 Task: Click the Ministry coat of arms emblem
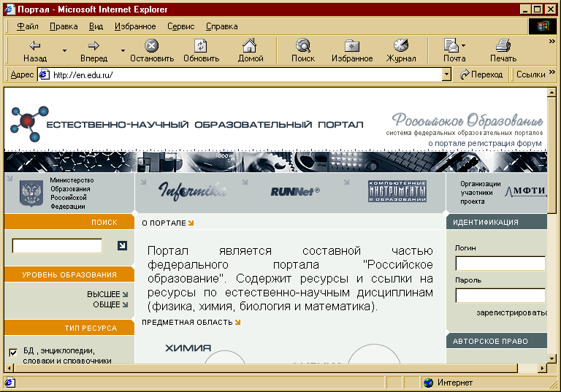pyautogui.click(x=31, y=193)
